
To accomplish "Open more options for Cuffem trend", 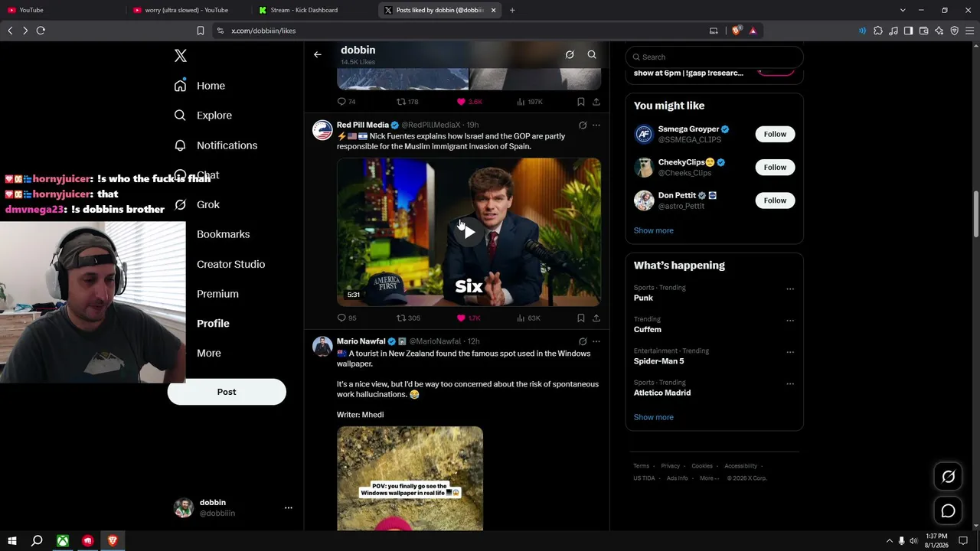I will pos(790,321).
